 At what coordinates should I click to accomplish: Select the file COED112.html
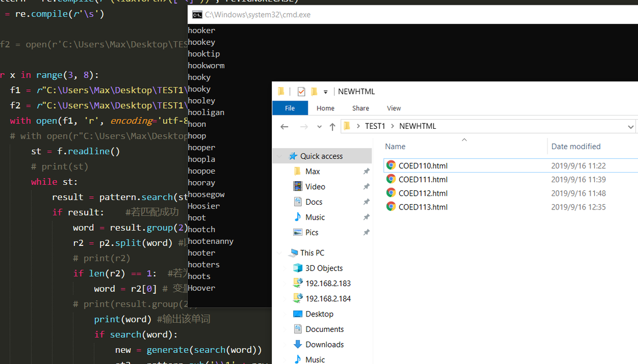coord(423,193)
